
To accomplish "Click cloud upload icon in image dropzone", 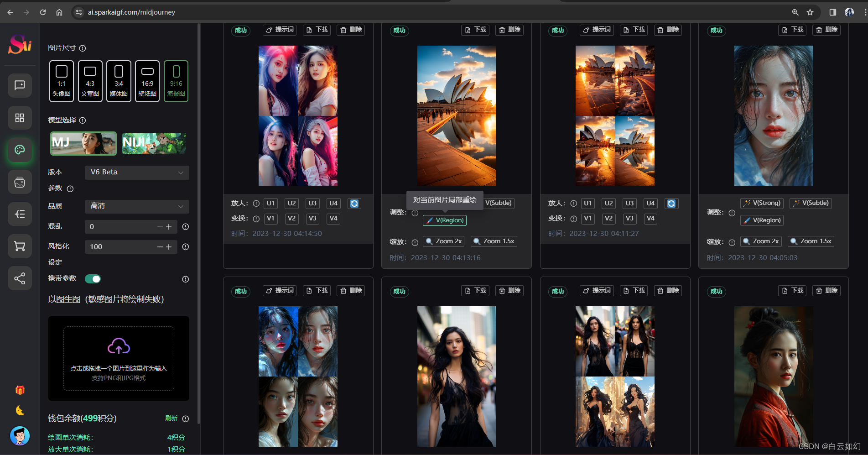I will 119,346.
